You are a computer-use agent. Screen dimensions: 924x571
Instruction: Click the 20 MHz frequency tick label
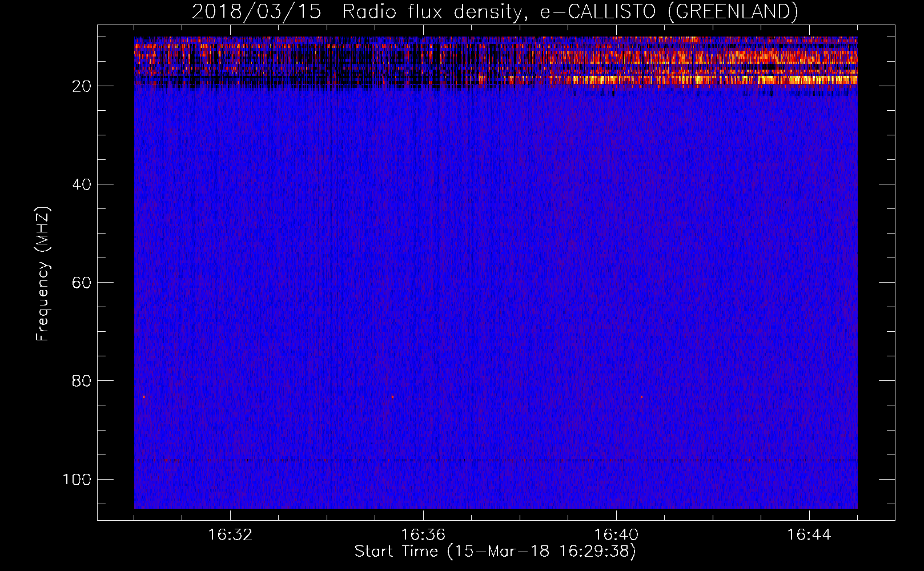click(82, 86)
